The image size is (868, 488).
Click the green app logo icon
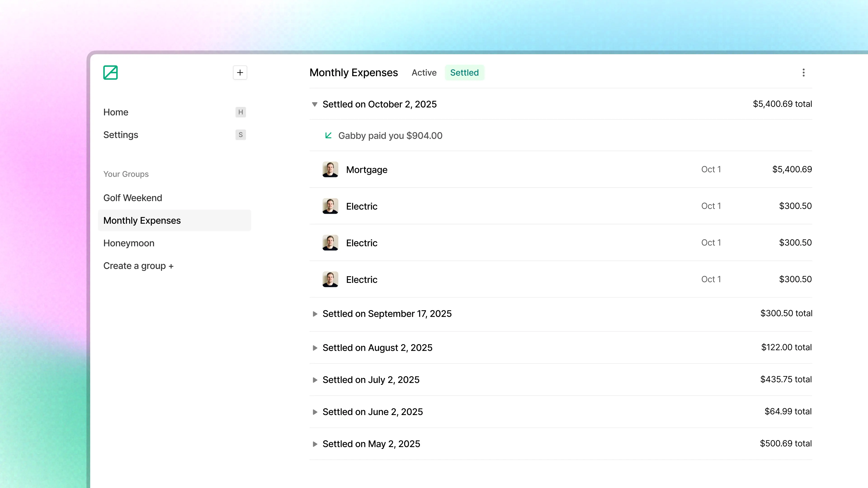(x=110, y=72)
